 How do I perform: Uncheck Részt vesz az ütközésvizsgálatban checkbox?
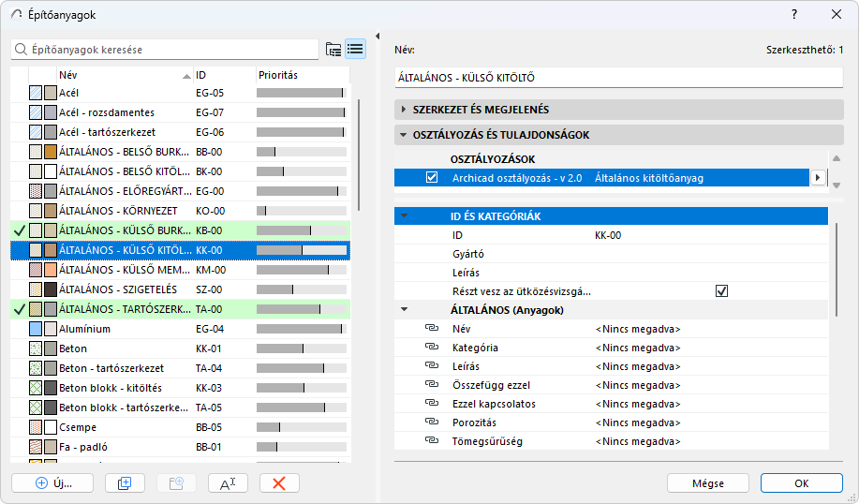(x=721, y=291)
